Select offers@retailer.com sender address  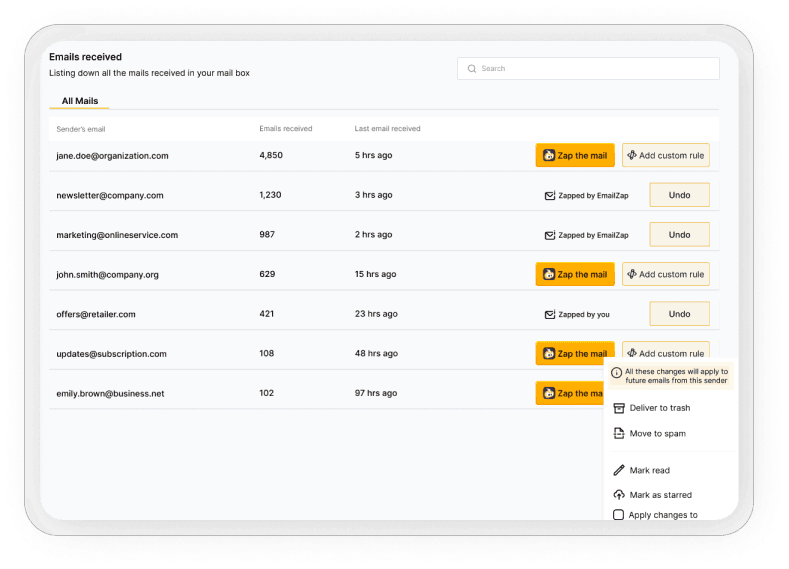[96, 314]
